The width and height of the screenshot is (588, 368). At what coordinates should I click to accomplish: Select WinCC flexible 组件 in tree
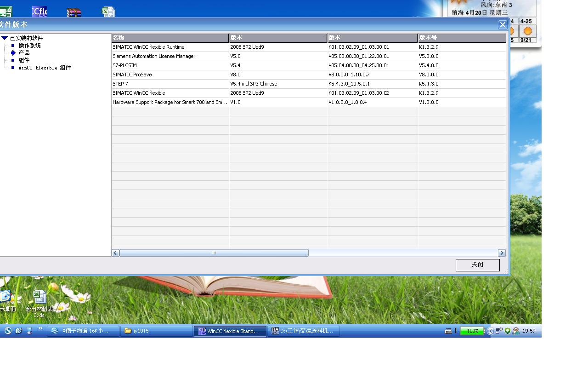(x=45, y=68)
